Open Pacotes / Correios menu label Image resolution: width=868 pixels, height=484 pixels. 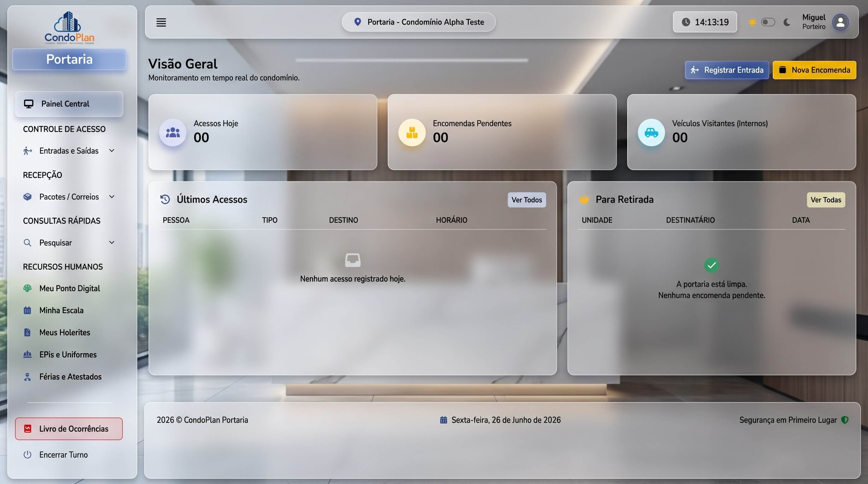69,197
